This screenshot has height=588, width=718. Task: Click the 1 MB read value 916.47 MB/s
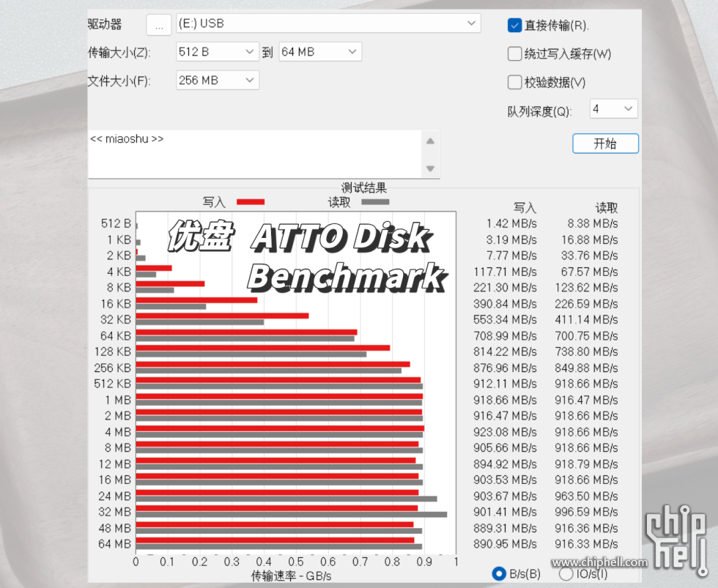[x=586, y=400]
